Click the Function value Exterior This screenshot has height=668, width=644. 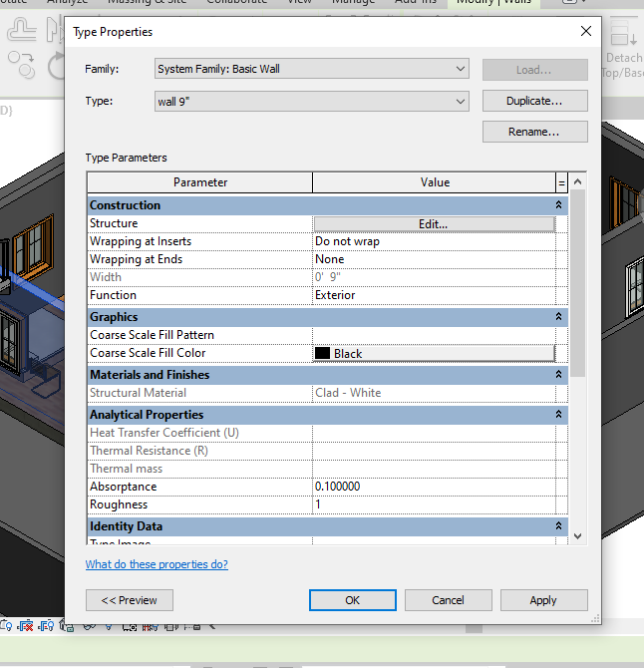434,295
